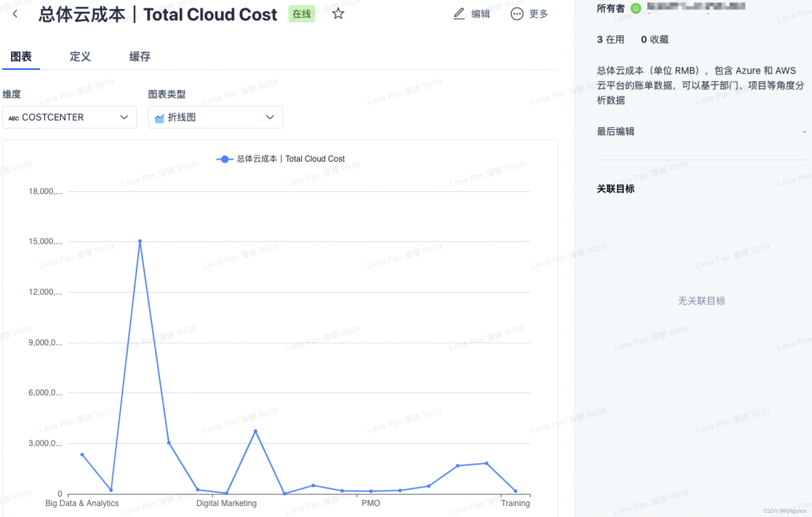Toggle the Total Cloud Cost legend series
Viewport: 812px width, 517px height.
(280, 159)
